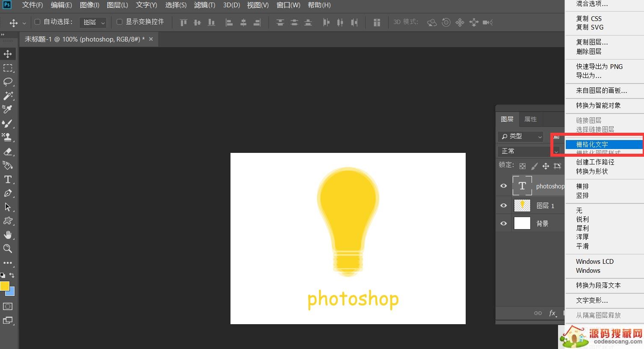Open the extra tools ellipsis button
Image resolution: width=644 pixels, height=349 pixels.
pos(8,262)
